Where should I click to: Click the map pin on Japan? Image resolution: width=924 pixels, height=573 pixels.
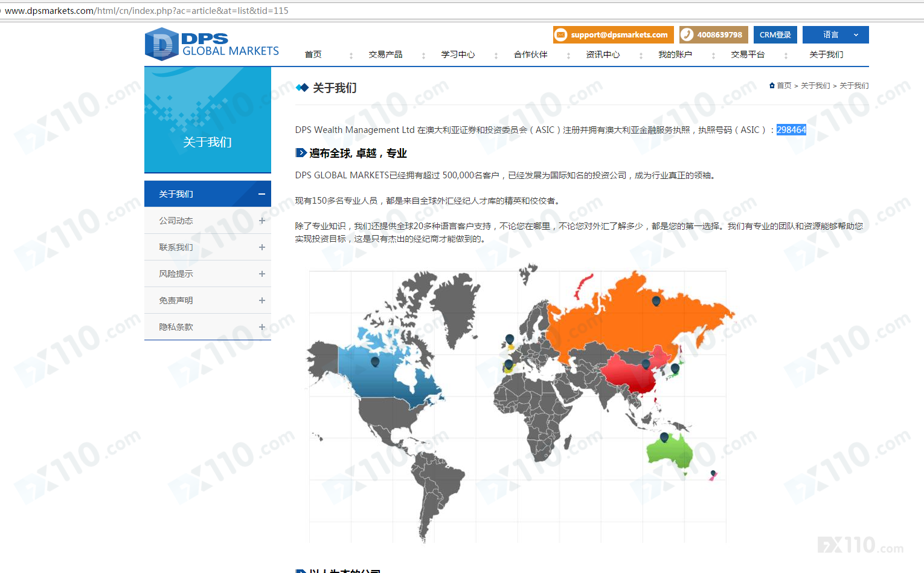pos(675,368)
